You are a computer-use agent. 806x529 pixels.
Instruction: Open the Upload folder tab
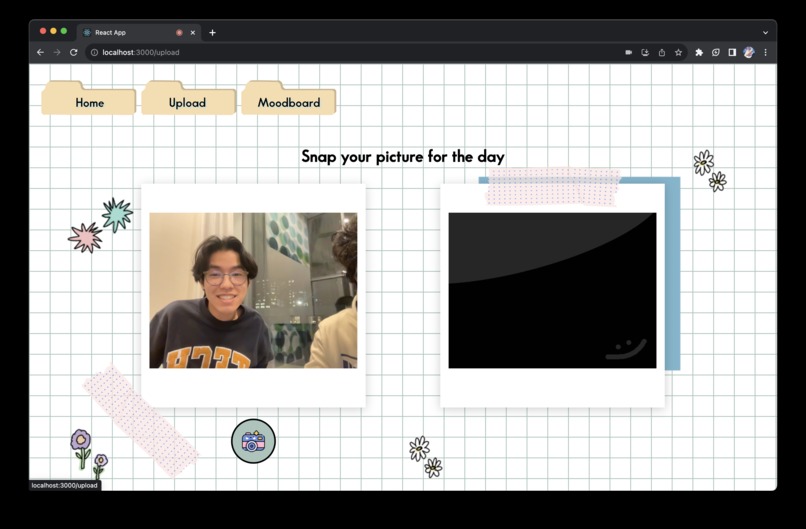pyautogui.click(x=189, y=98)
